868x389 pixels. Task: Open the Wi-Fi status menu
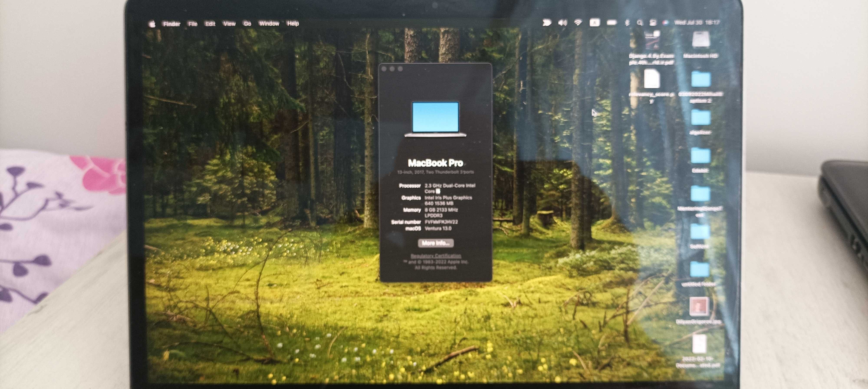click(x=578, y=23)
